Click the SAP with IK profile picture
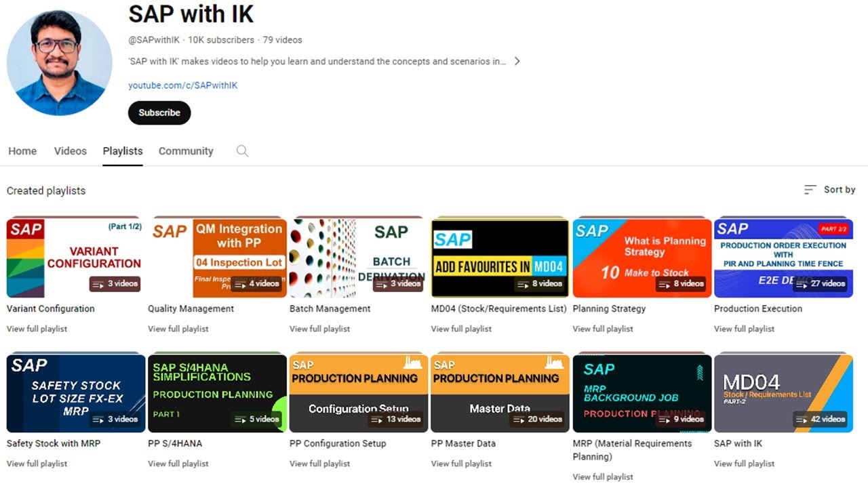 pos(60,62)
